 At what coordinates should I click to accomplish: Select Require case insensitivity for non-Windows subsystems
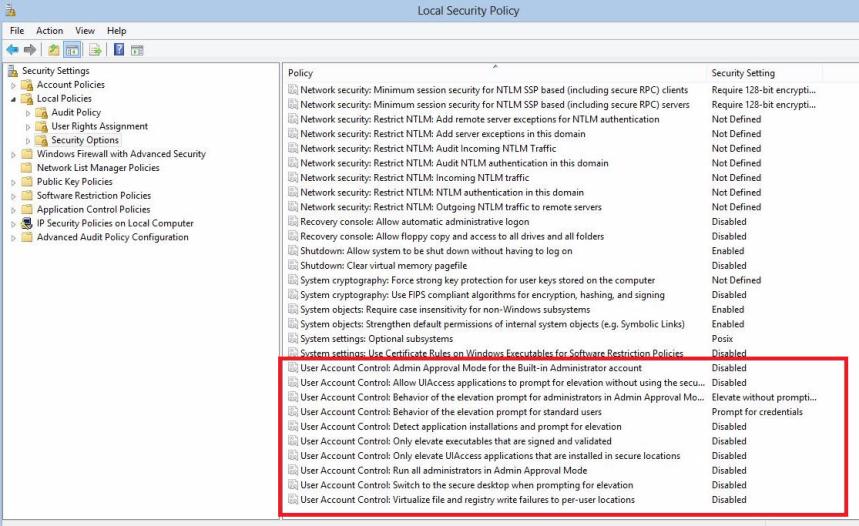(445, 310)
